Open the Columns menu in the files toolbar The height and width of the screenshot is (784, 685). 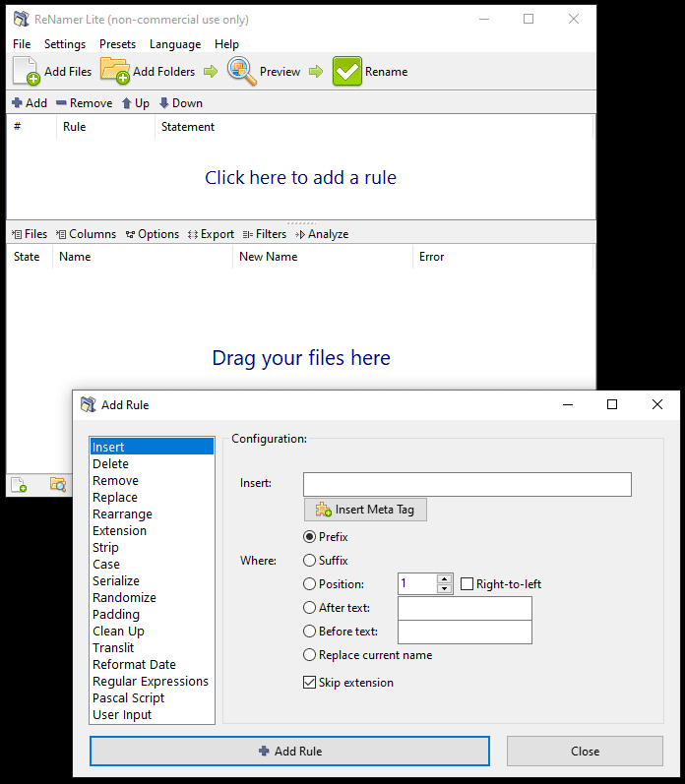(x=86, y=234)
